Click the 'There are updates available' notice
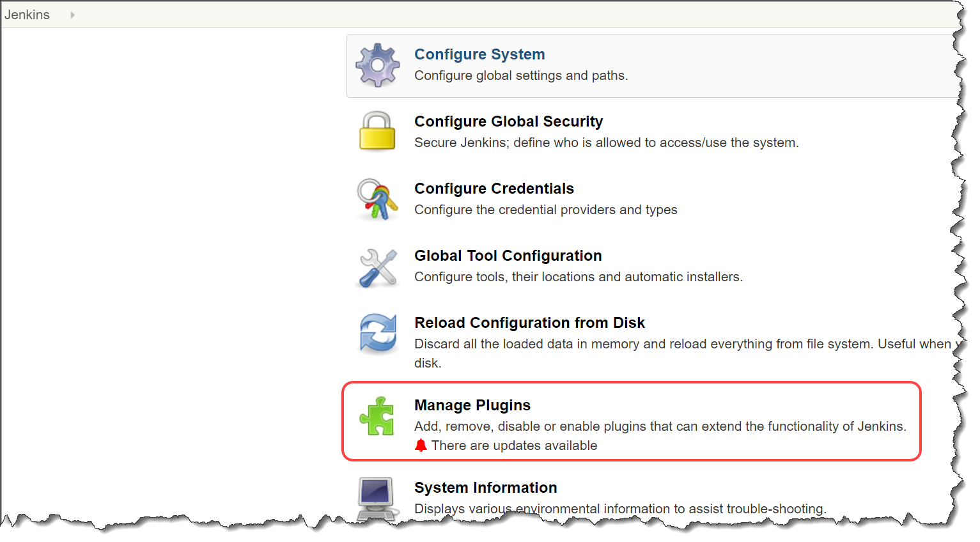The width and height of the screenshot is (980, 542). pos(515,445)
